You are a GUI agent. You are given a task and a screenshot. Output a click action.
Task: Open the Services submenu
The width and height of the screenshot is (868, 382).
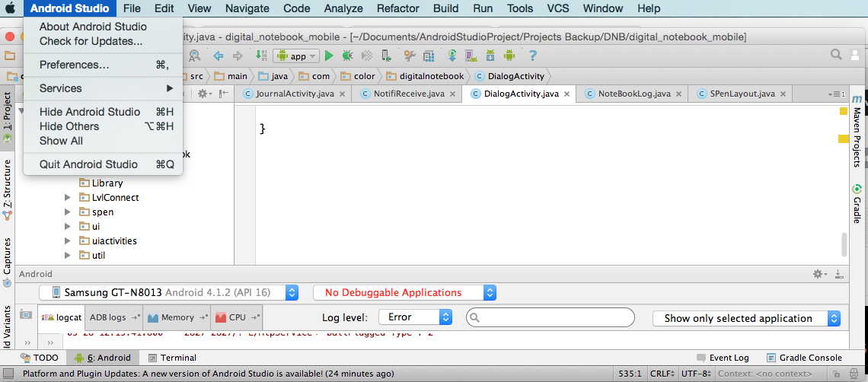pos(103,88)
